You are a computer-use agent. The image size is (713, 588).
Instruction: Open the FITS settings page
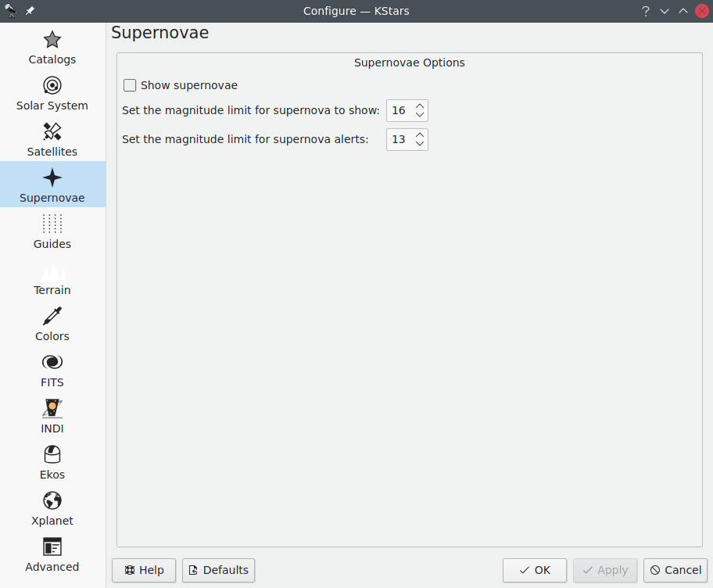52,370
